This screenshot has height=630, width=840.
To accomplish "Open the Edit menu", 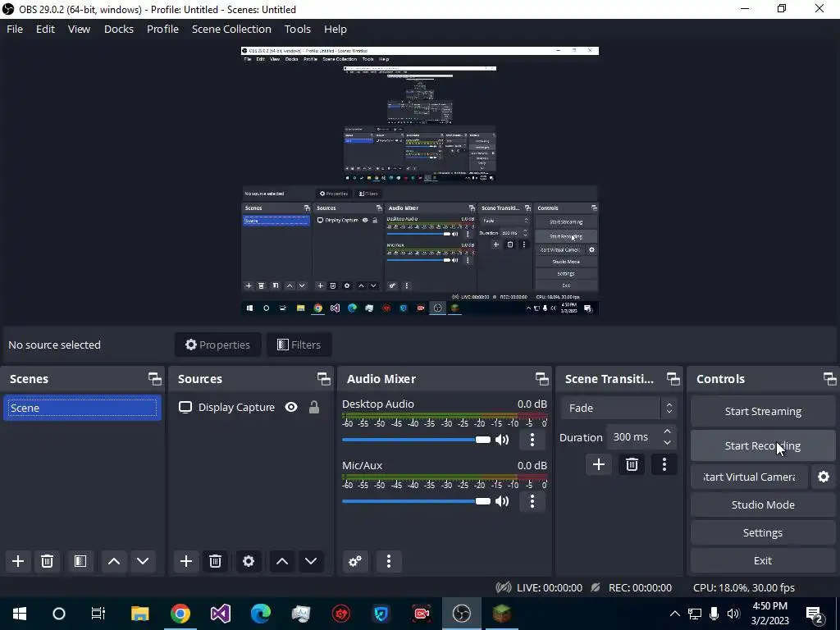I will (46, 29).
